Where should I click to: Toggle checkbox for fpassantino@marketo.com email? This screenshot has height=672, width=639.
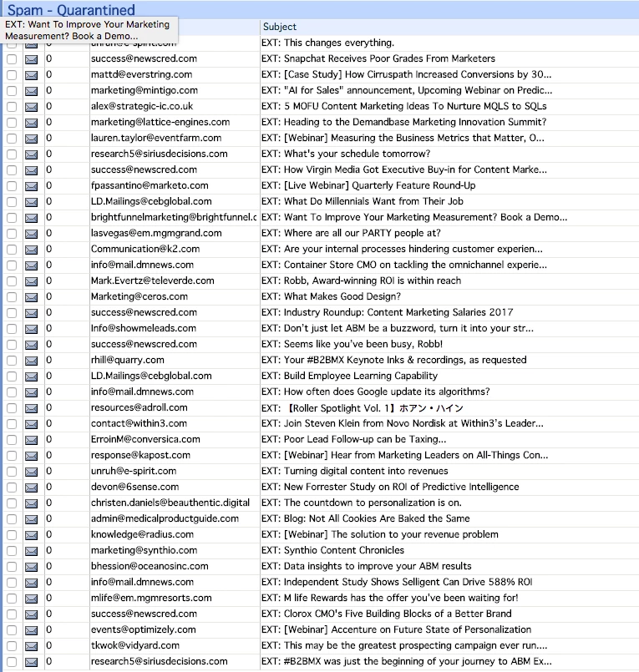point(12,186)
